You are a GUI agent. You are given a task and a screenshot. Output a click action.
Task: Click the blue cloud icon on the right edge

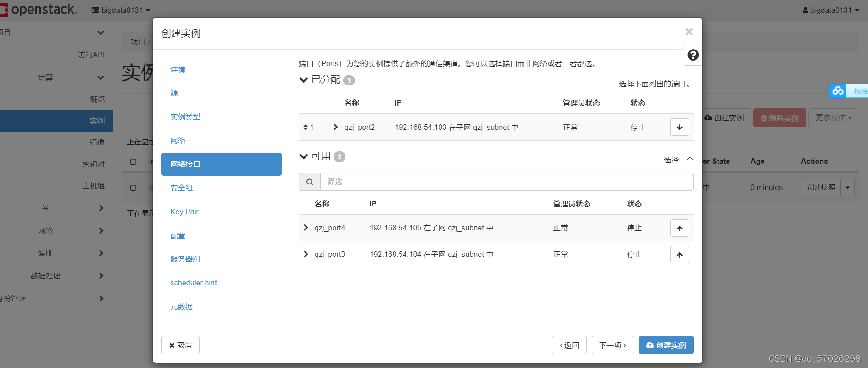[x=838, y=91]
